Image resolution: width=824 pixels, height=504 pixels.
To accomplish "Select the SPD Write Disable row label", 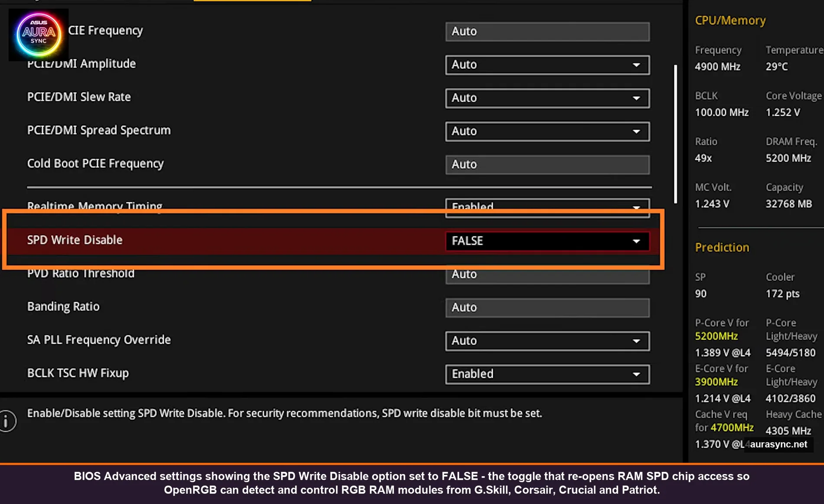I will (x=75, y=240).
